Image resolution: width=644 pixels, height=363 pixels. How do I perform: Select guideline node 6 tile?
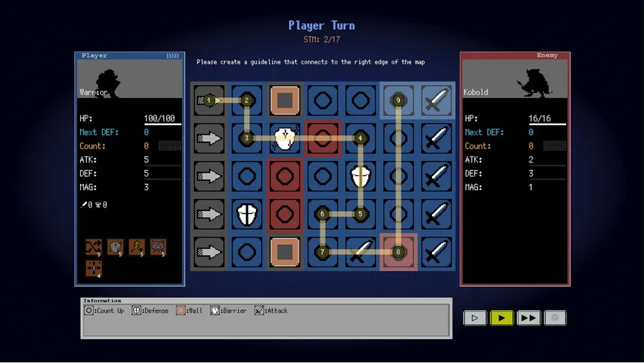(x=323, y=214)
